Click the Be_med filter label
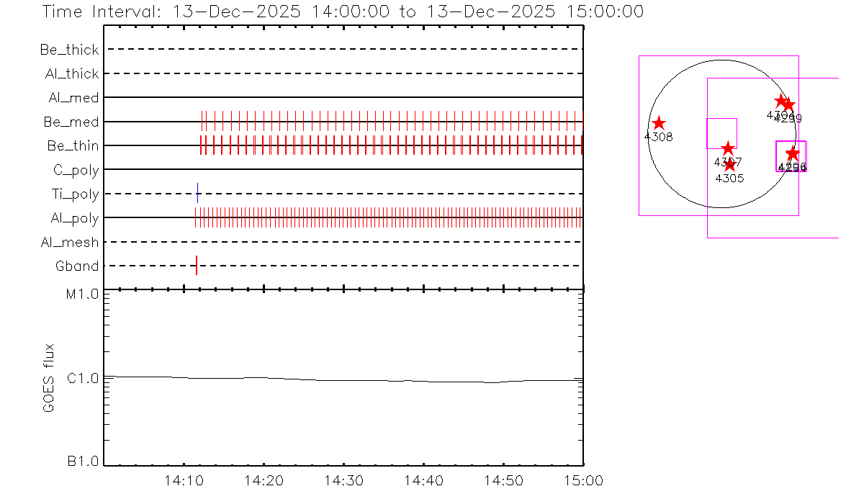The width and height of the screenshot is (864, 504). click(71, 122)
